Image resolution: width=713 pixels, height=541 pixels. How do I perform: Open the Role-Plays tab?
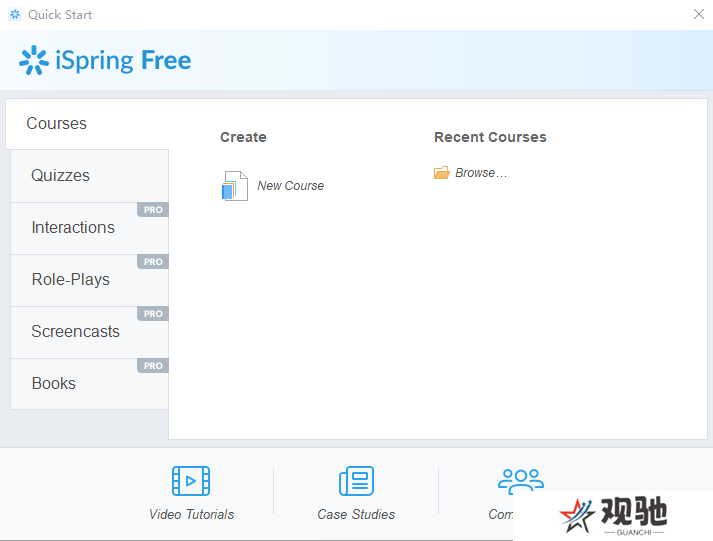pyautogui.click(x=90, y=280)
